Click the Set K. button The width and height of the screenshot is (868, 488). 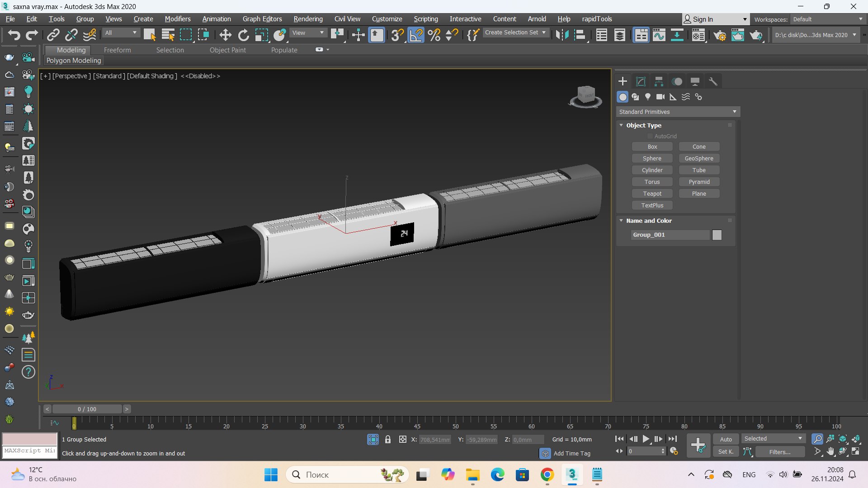pos(726,451)
